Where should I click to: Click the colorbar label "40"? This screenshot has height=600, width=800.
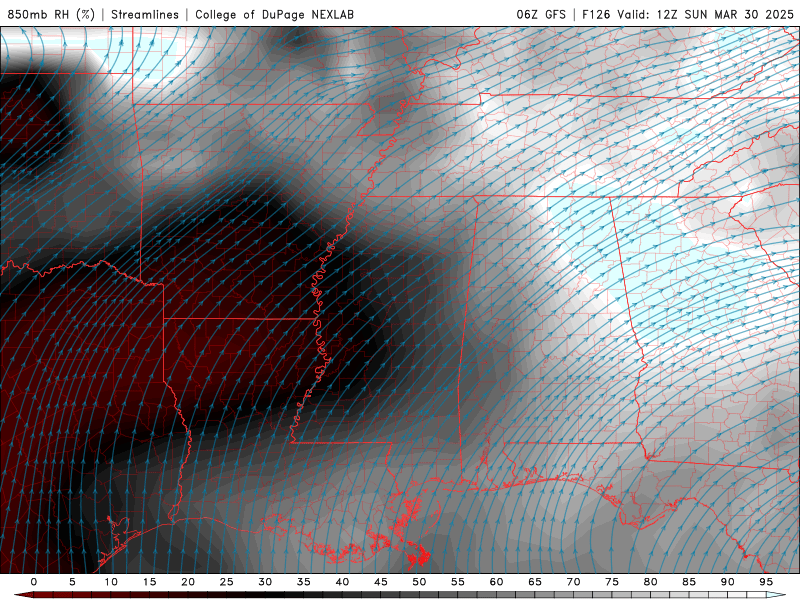pyautogui.click(x=342, y=582)
